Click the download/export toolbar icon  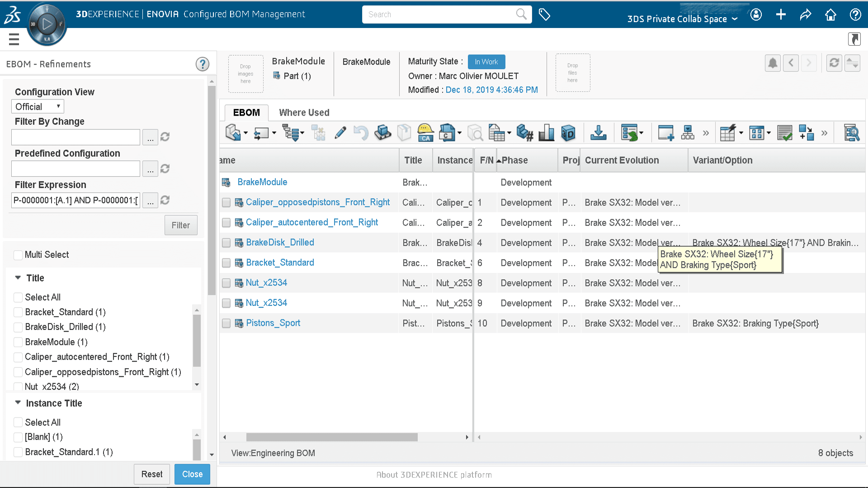point(598,132)
